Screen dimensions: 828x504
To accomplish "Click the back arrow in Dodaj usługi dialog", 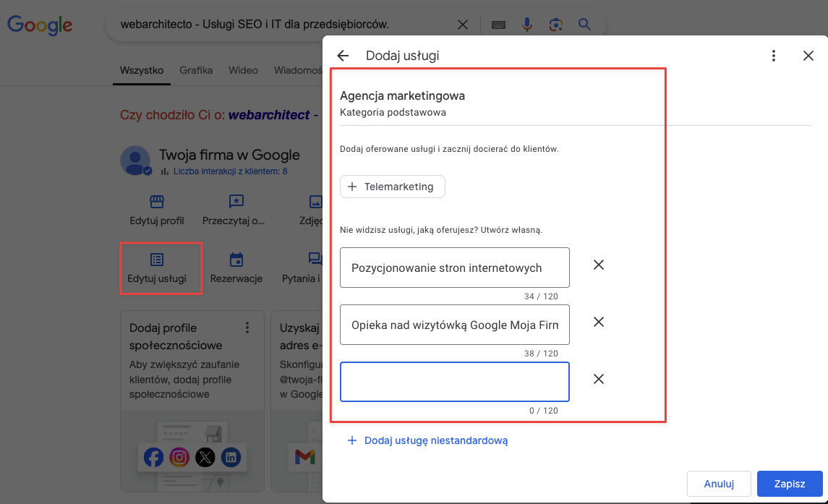I will [x=343, y=56].
